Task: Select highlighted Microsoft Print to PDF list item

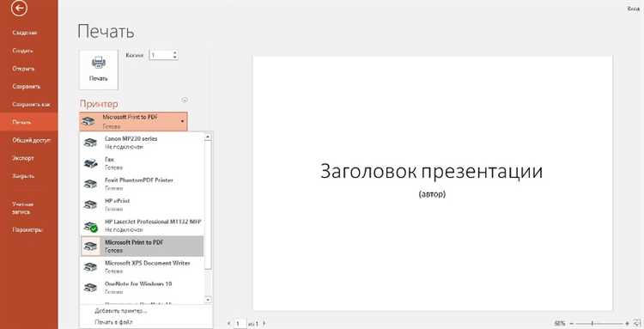Action: [x=142, y=246]
